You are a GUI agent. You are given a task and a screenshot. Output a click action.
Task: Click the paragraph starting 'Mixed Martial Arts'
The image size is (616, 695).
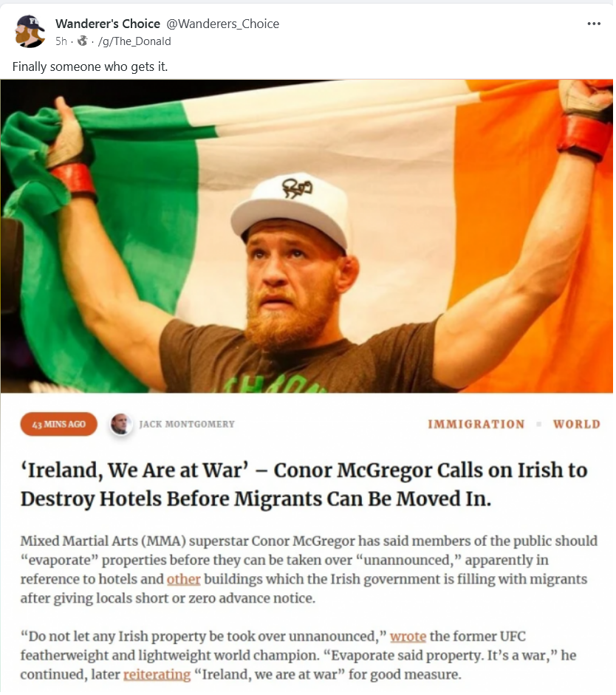pyautogui.click(x=309, y=569)
